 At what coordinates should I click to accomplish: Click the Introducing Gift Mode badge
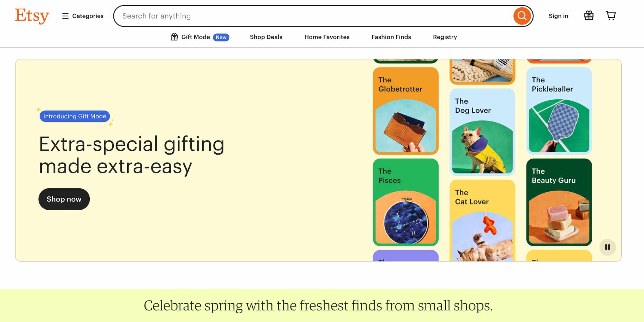[75, 116]
